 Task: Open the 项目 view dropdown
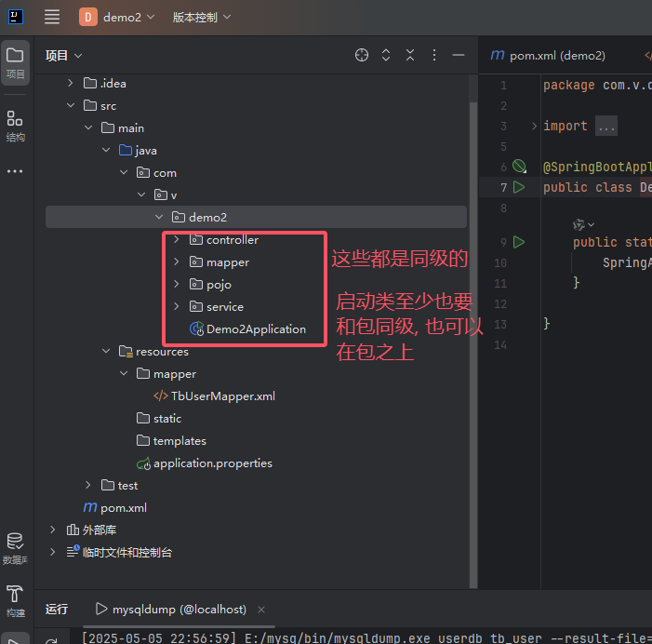click(63, 55)
